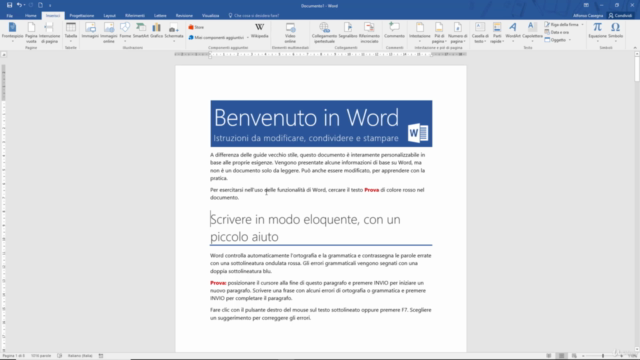Open the Store for add-ins
This screenshot has width=640, height=360.
click(196, 27)
